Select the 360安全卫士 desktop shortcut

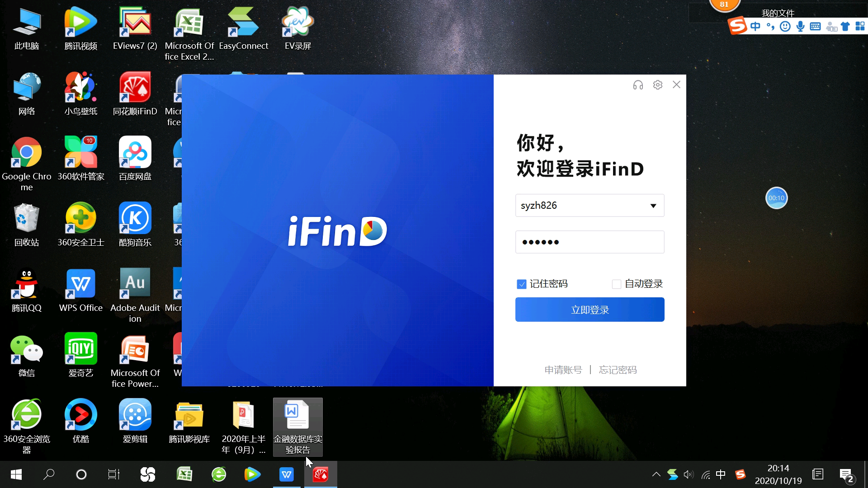81,225
